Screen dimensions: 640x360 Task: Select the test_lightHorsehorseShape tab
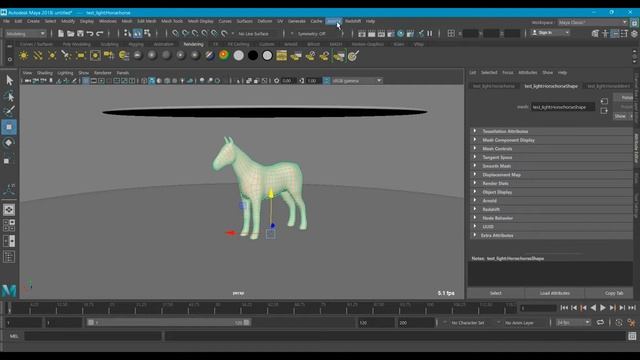pos(551,86)
